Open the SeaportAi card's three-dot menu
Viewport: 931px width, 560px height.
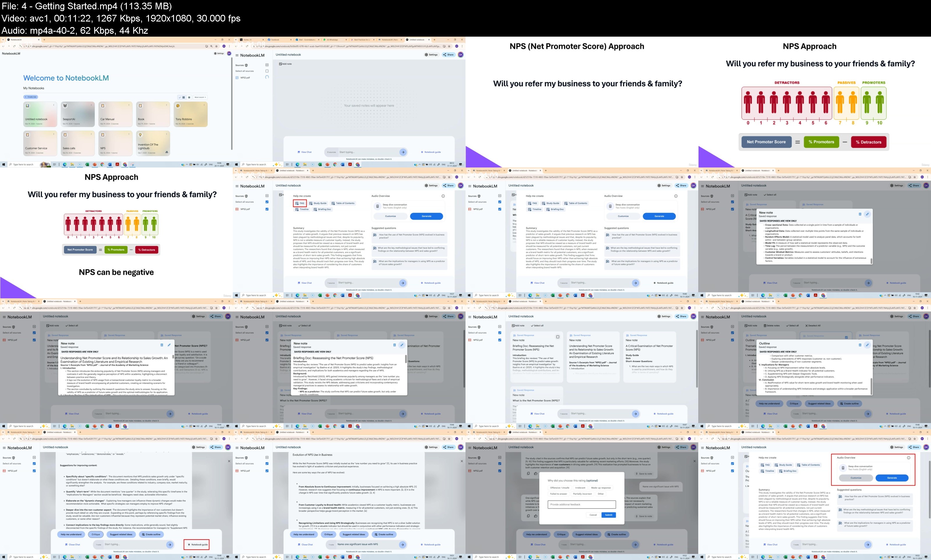[91, 105]
